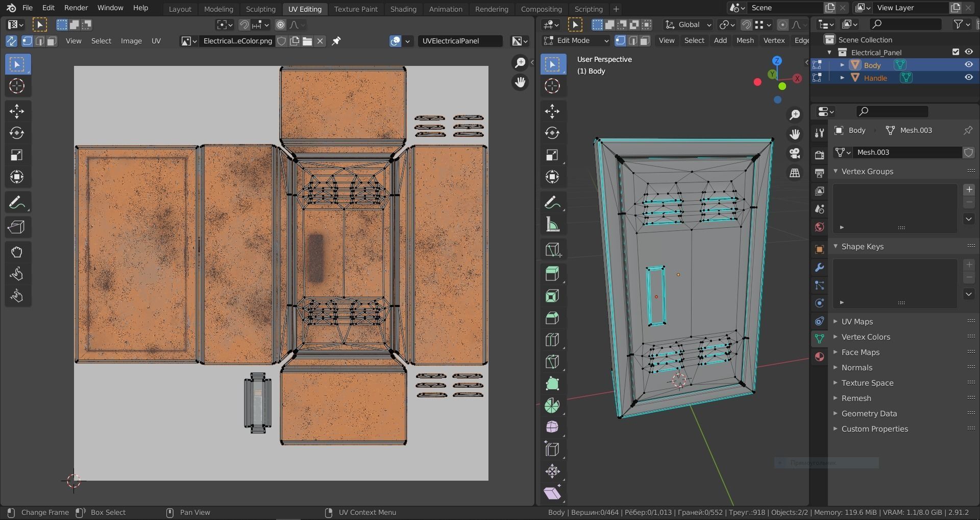Click the Rip Region tool in UV editor
Screen dimensions: 980x520
tap(17, 227)
